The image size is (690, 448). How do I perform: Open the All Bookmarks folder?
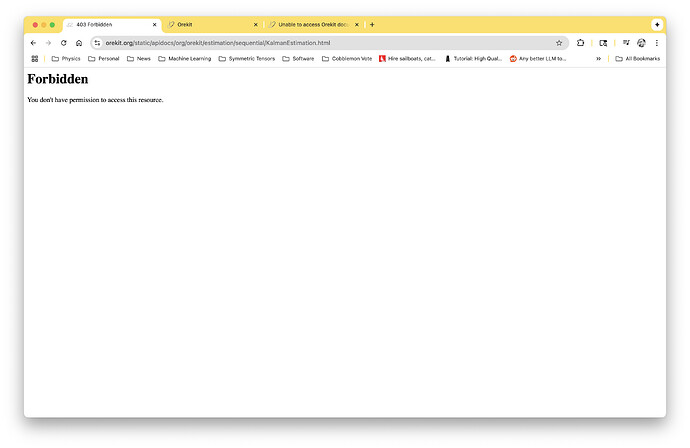(x=637, y=59)
